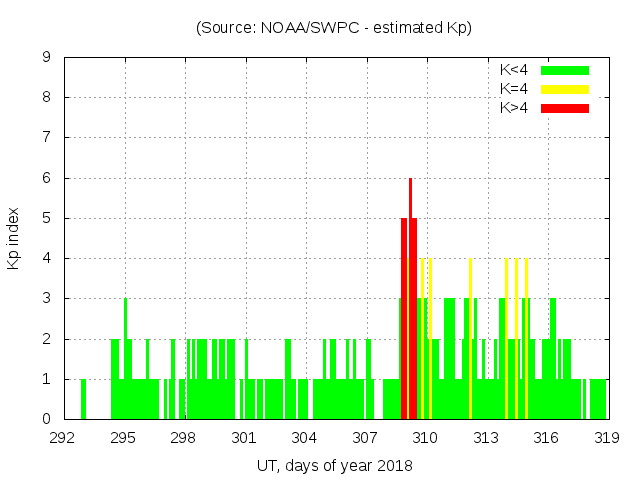Select the K<4 legend text label
Screen dimensions: 640x480
[516, 70]
